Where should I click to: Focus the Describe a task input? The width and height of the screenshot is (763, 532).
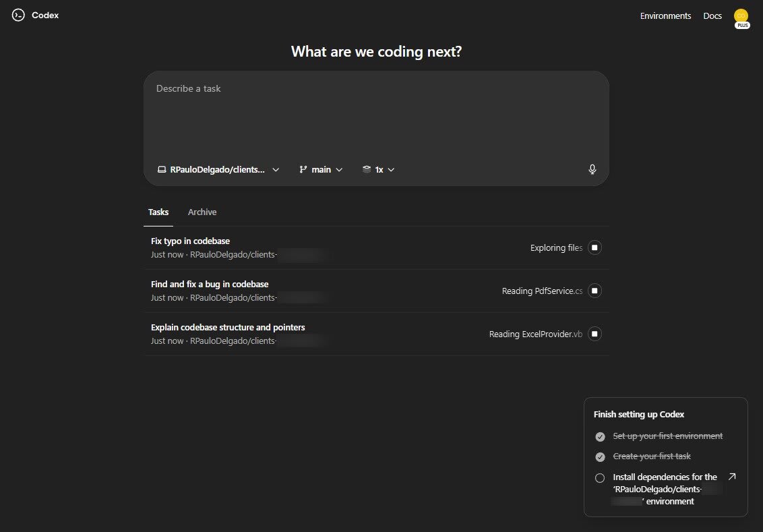375,115
